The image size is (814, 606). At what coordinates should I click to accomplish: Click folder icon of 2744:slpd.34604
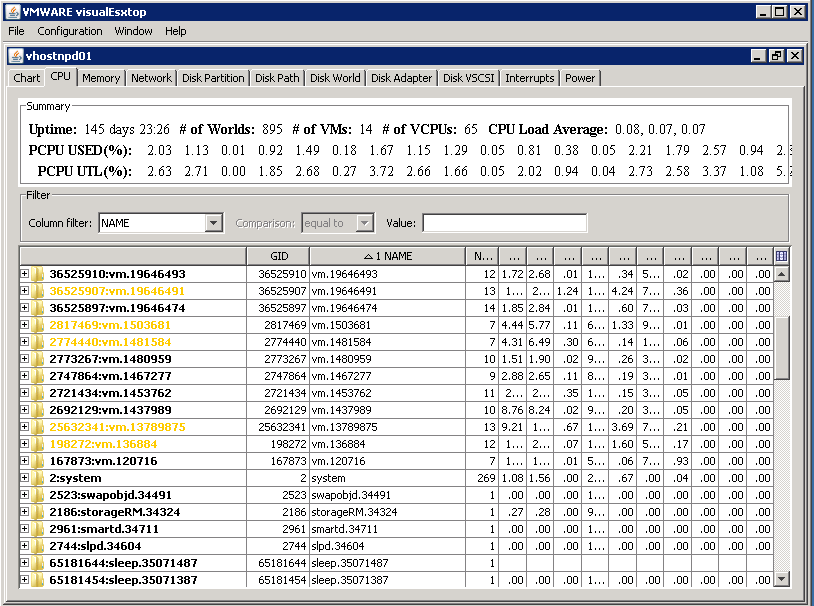37,546
